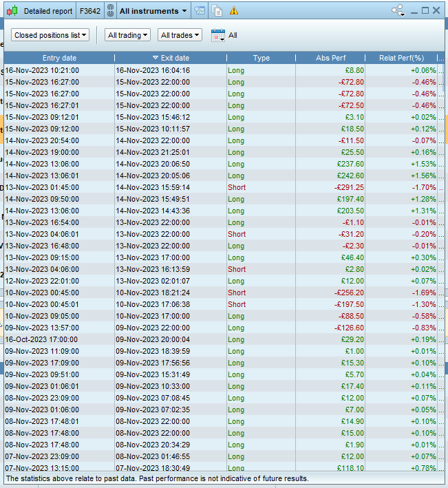Viewport: 448px width, 488px height.
Task: Click the -0.58% Relat Perf cell
Action: (x=424, y=316)
